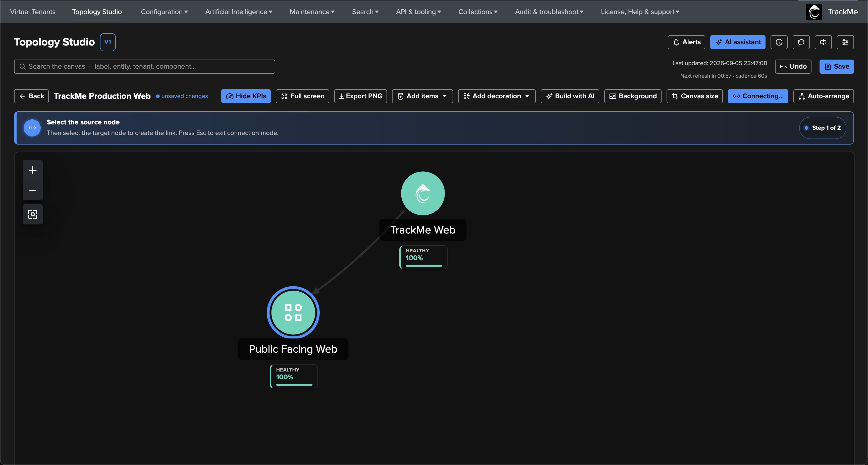
Task: Click the fit-to-view canvas icon
Action: (32, 214)
